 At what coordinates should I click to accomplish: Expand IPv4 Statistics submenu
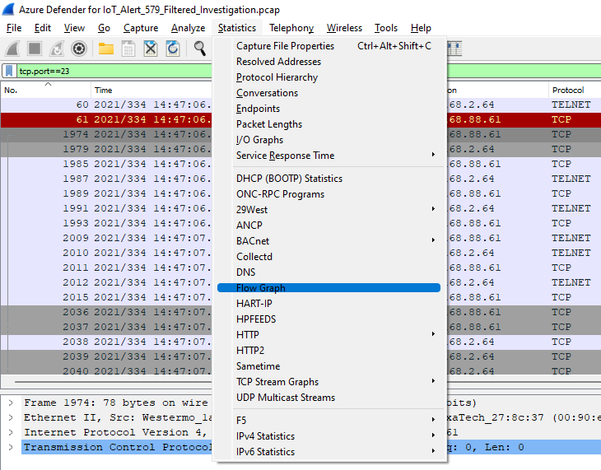[328, 436]
